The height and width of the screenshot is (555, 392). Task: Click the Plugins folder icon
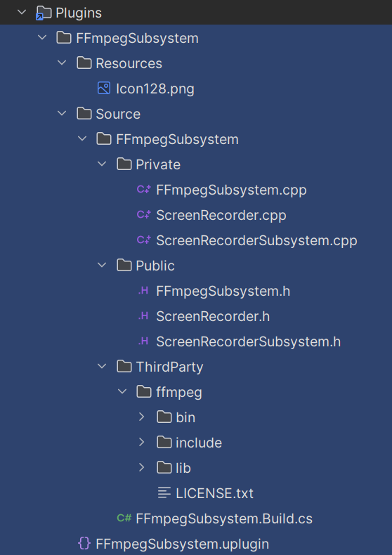pos(44,13)
